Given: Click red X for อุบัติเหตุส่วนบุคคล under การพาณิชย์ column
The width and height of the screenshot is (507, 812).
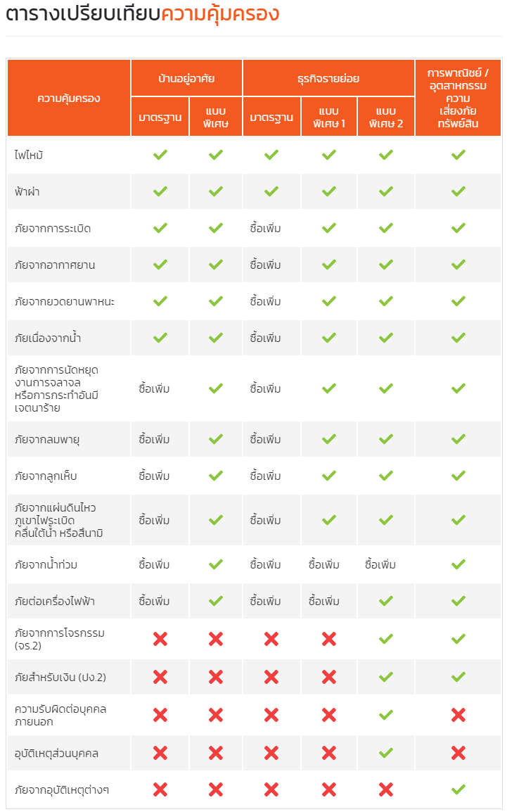Looking at the screenshot, I should pyautogui.click(x=458, y=752).
